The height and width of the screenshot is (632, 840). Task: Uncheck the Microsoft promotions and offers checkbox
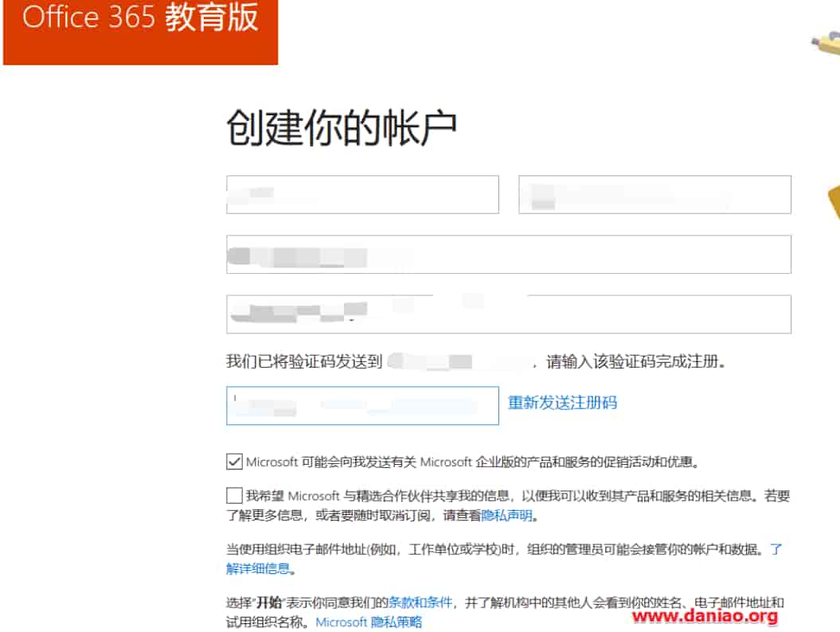[234, 461]
